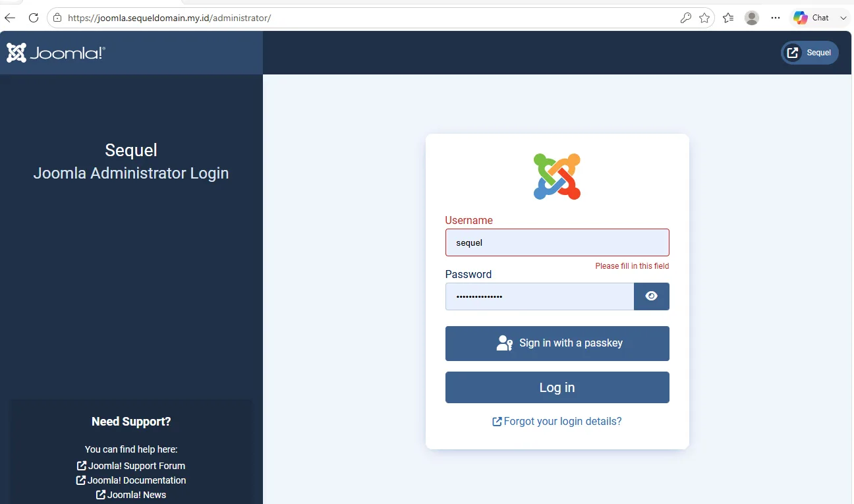The image size is (854, 504).
Task: Focus the Username input field
Action: tap(557, 242)
